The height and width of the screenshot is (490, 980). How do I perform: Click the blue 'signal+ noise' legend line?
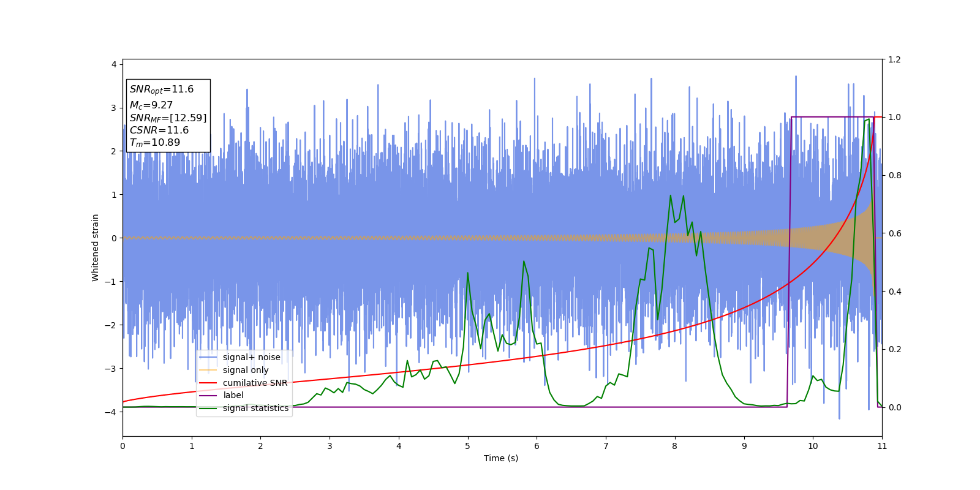(x=208, y=358)
